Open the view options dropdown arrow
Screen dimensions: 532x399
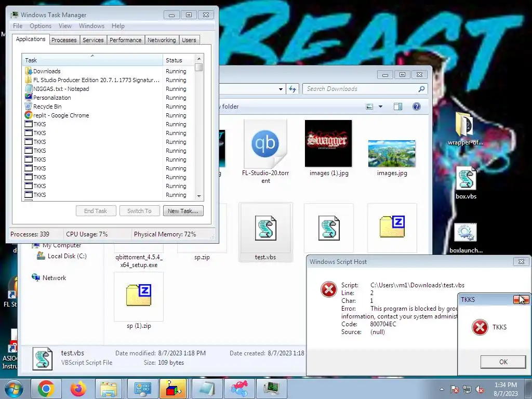(380, 107)
